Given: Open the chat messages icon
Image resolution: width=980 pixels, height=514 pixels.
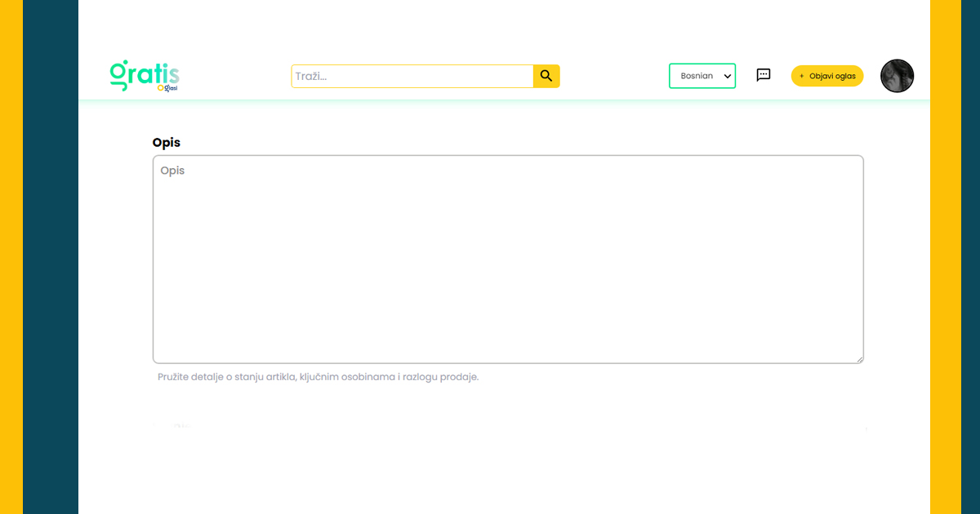Looking at the screenshot, I should coord(764,75).
